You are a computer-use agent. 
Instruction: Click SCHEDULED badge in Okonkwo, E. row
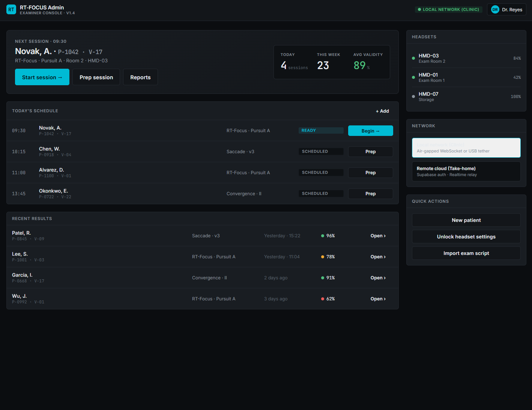[x=321, y=193]
